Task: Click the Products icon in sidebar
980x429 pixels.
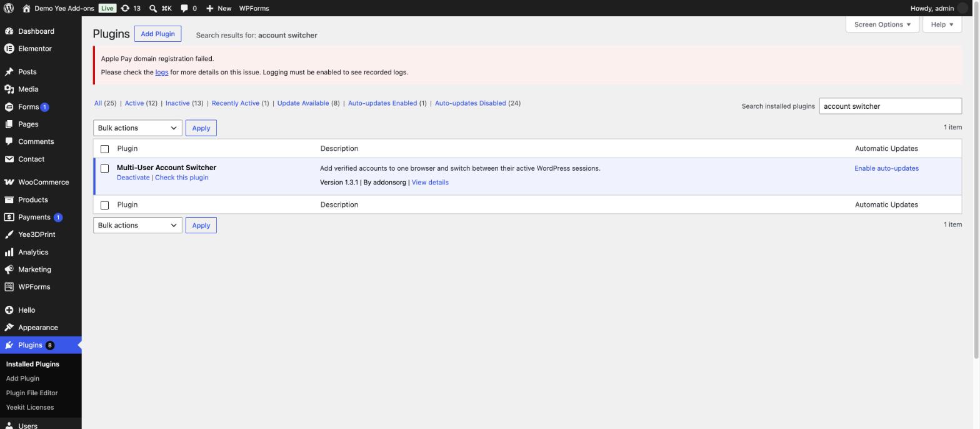Action: (9, 200)
